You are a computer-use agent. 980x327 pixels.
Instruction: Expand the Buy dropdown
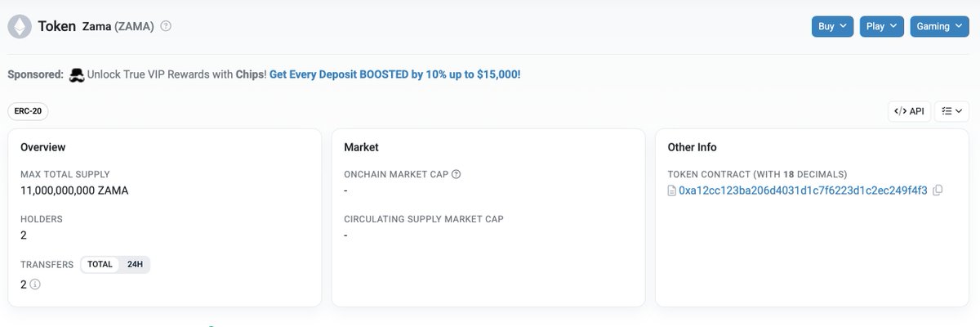tap(832, 26)
